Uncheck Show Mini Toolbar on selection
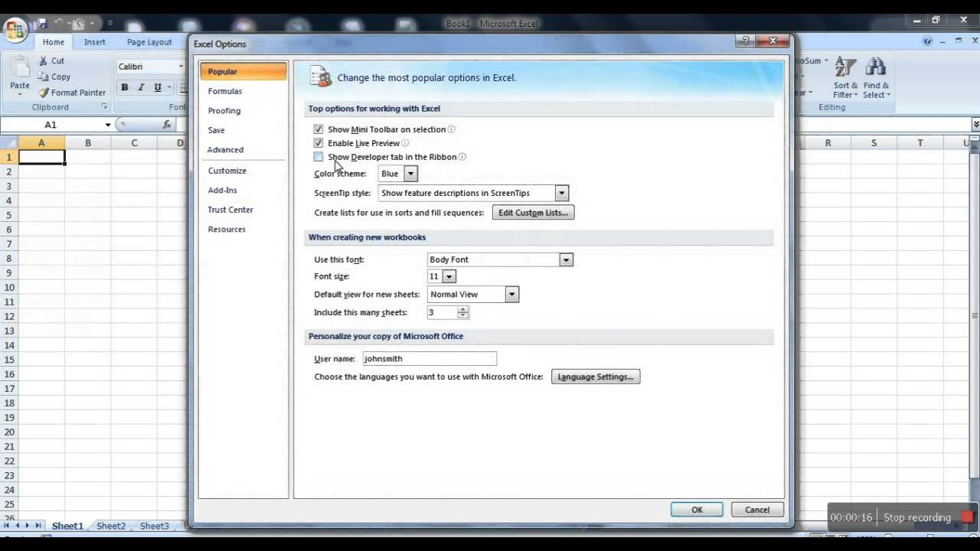980x551 pixels. (318, 129)
